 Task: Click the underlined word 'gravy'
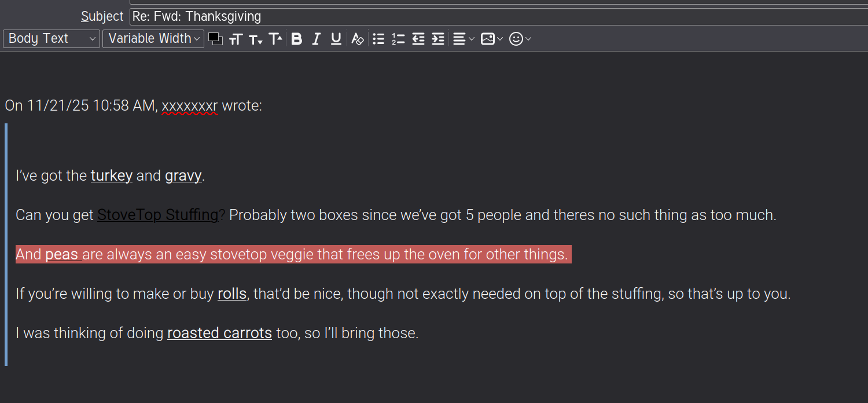tap(183, 175)
